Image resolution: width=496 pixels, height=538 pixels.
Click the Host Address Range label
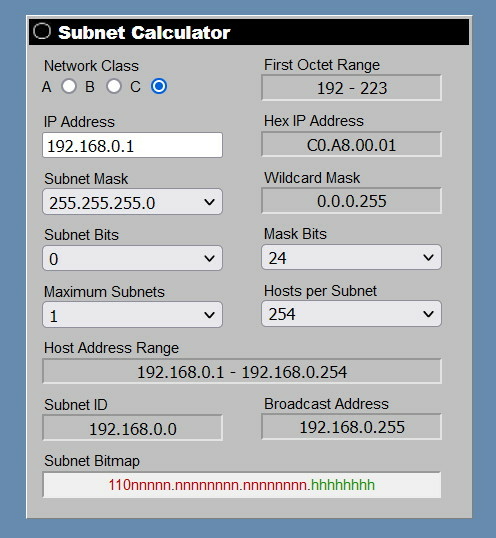coord(111,348)
